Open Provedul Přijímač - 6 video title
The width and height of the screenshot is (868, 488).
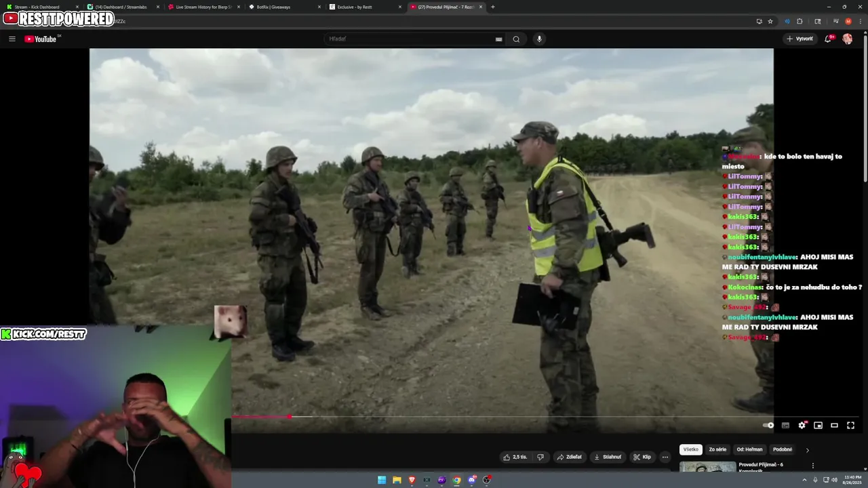(x=761, y=467)
